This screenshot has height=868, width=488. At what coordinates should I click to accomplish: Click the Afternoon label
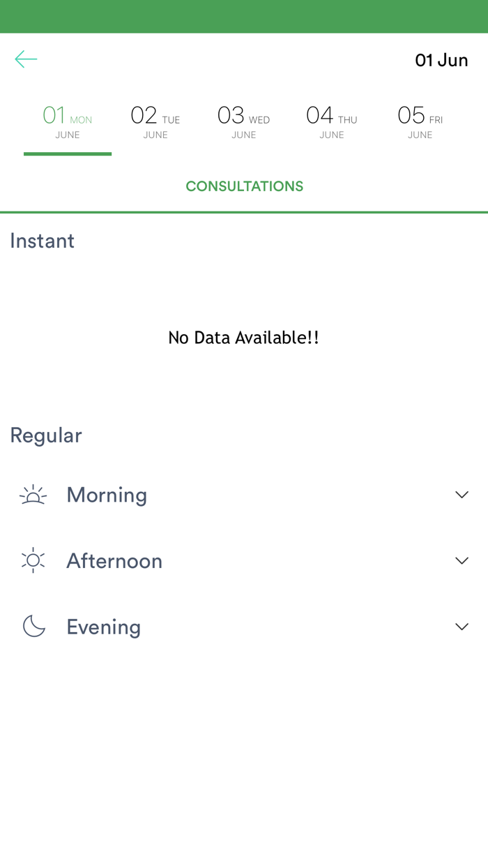point(114,560)
